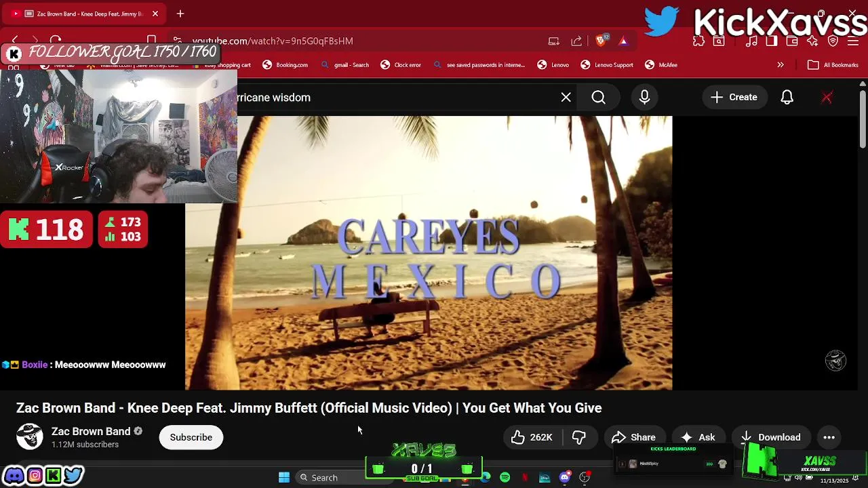Open the Zac Brown Band channel name link
The width and height of the screenshot is (868, 488).
click(x=91, y=431)
